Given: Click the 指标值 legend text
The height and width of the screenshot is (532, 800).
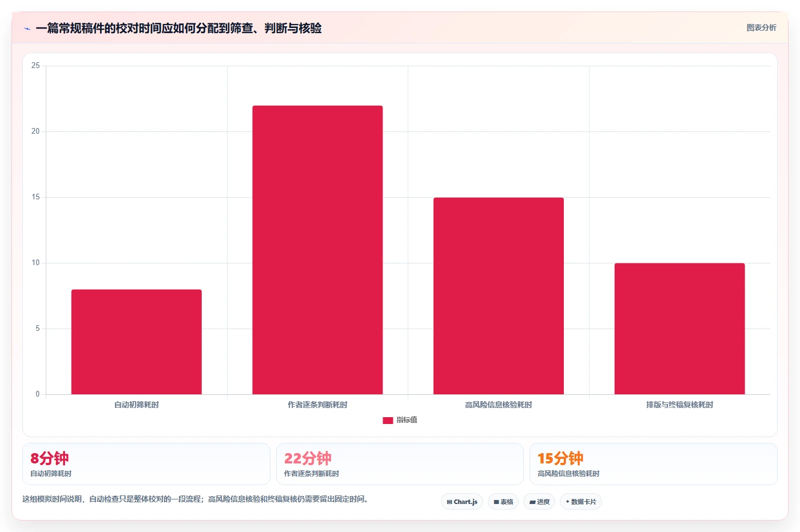Looking at the screenshot, I should [x=407, y=420].
